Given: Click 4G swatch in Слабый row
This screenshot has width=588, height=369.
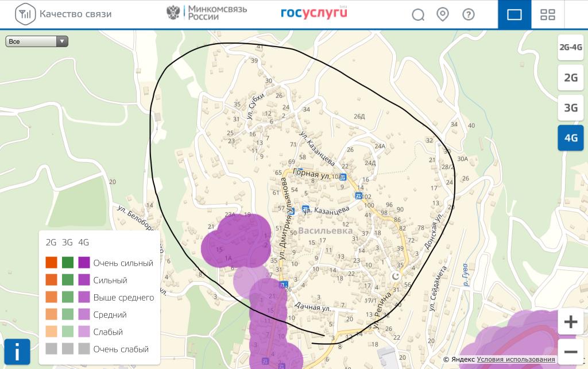Looking at the screenshot, I should [x=84, y=332].
